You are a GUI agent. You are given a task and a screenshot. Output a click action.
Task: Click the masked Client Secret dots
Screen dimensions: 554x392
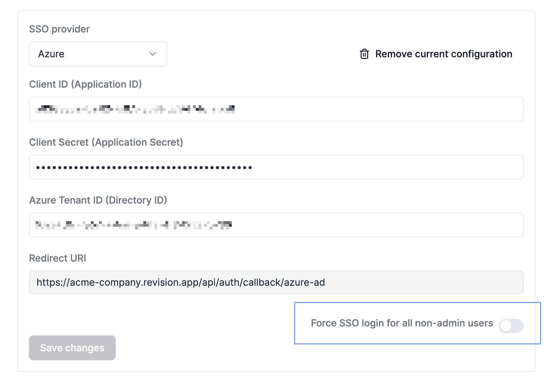pyautogui.click(x=144, y=167)
